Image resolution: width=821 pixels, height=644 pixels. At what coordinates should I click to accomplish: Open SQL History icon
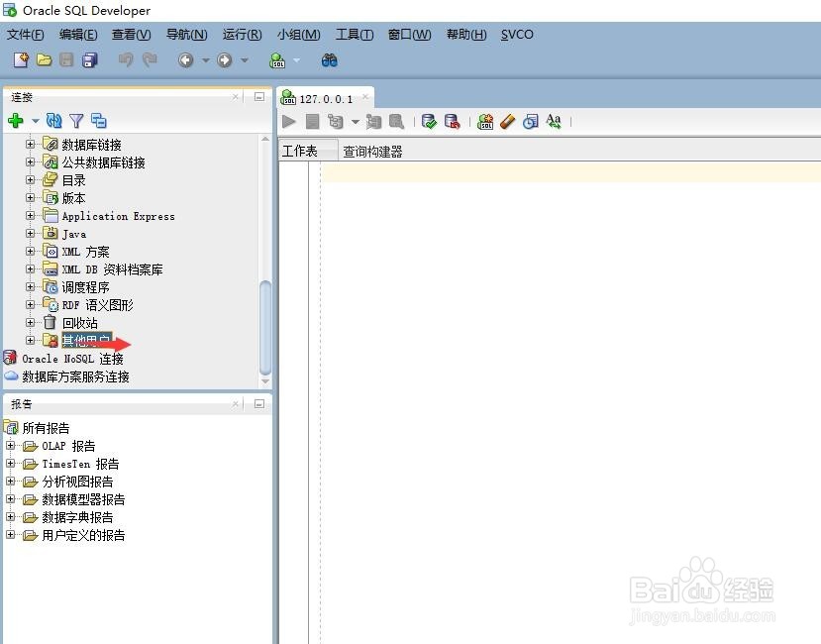coord(531,122)
